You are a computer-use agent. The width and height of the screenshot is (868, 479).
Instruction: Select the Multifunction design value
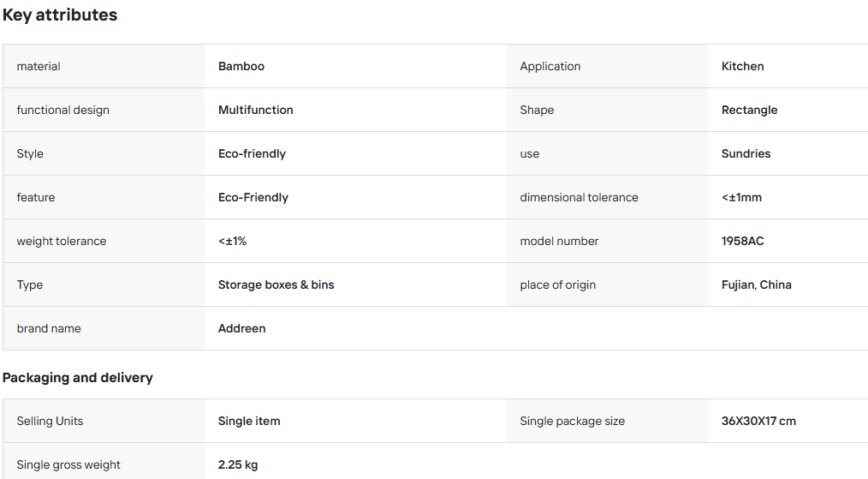(256, 110)
